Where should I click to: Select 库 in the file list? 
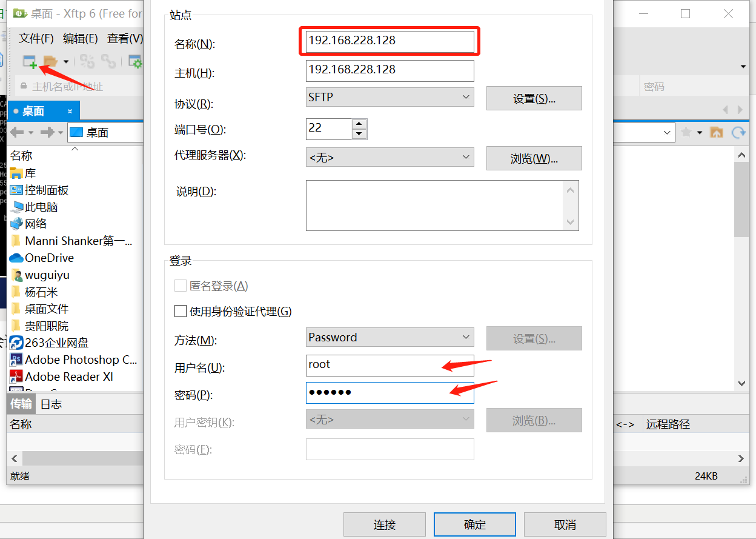pyautogui.click(x=30, y=173)
